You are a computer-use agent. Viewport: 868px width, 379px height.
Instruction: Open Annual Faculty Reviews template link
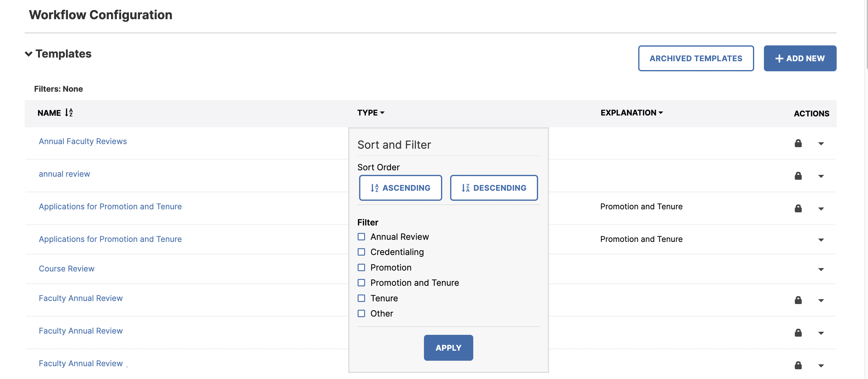[83, 141]
